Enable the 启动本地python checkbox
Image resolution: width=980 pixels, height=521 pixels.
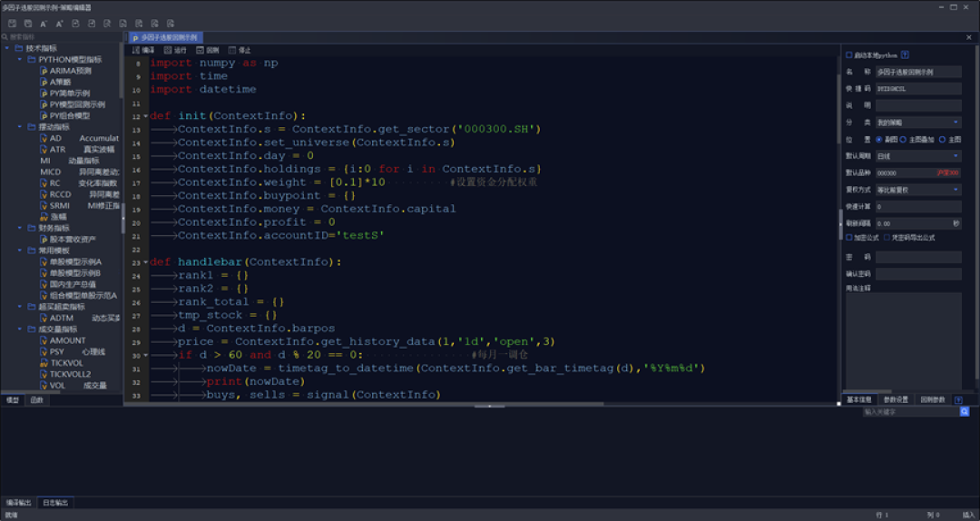click(x=848, y=55)
